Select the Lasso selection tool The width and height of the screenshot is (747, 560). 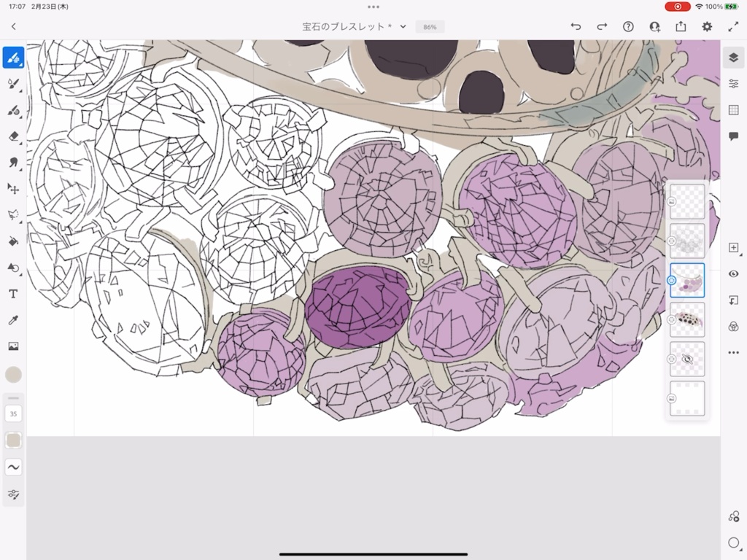pos(13,215)
